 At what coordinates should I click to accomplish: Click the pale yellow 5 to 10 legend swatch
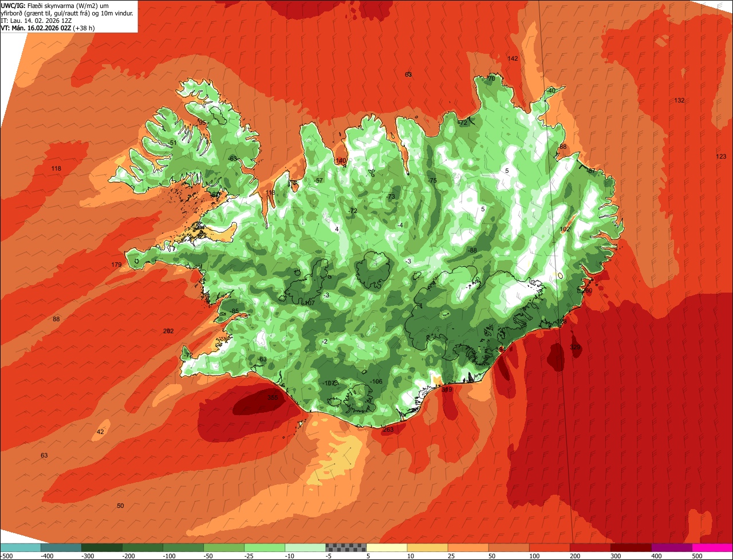pos(387,547)
